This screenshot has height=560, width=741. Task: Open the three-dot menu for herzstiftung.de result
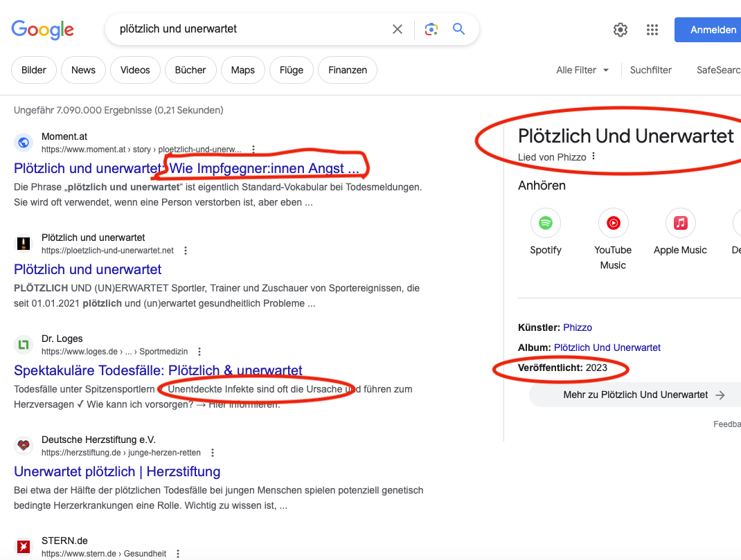coord(212,452)
